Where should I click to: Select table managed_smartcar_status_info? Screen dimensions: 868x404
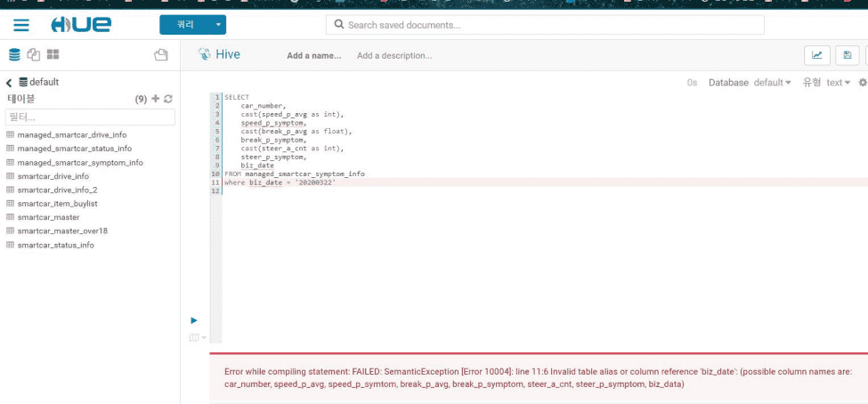tap(75, 149)
